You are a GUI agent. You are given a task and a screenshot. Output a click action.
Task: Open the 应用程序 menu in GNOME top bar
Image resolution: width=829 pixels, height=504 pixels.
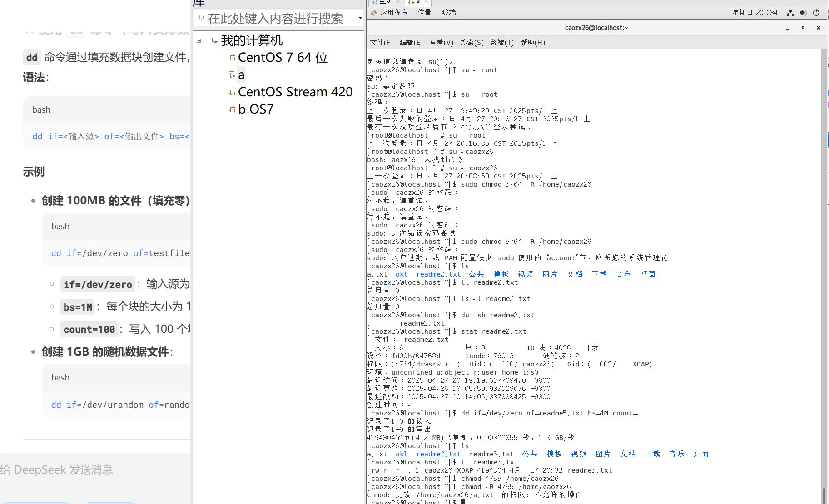[x=394, y=12]
